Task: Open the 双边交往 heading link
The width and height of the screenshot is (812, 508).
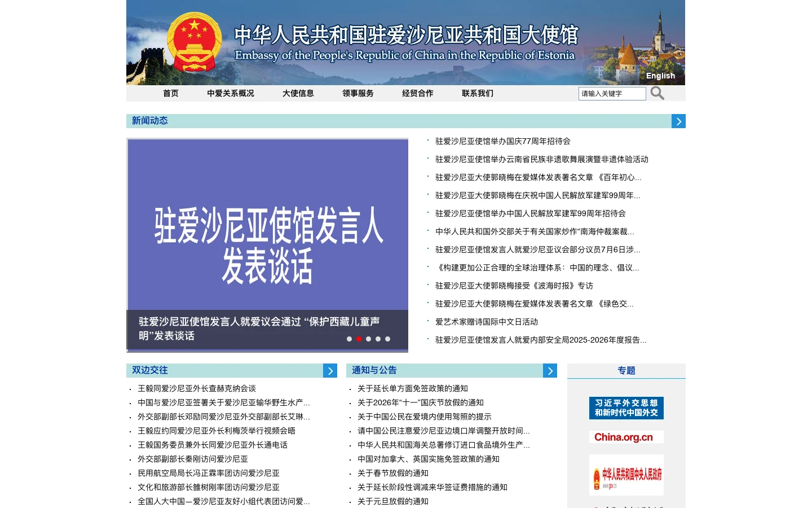Action: 150,370
